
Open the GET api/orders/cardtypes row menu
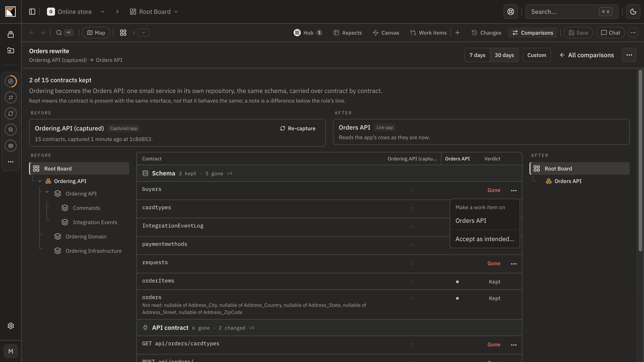[x=513, y=345]
